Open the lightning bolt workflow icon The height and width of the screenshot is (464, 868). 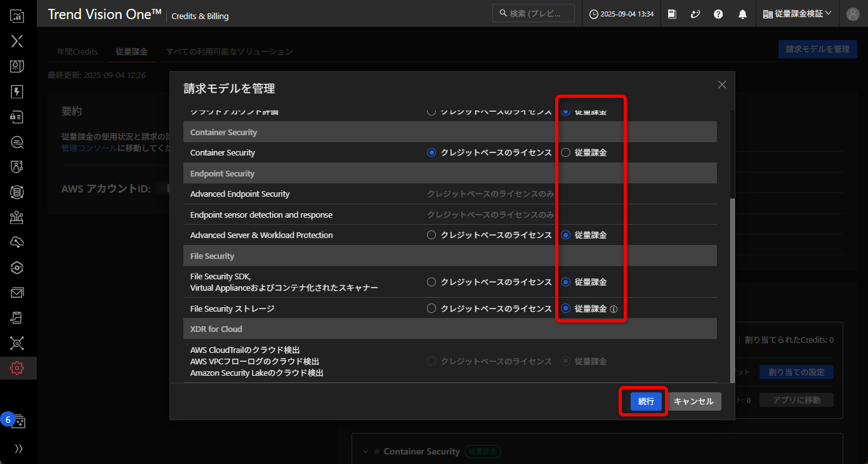(17, 91)
